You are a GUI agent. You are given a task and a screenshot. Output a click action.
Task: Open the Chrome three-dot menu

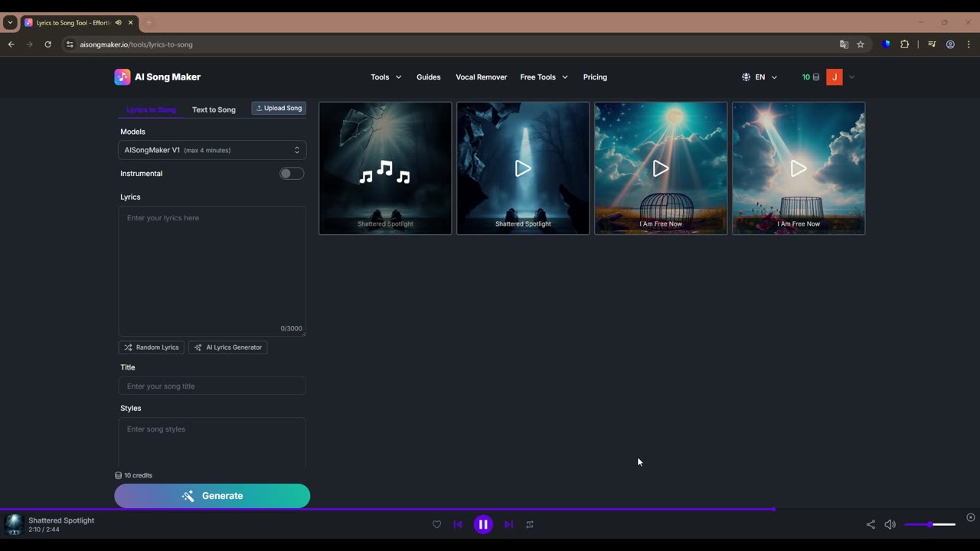click(x=969, y=44)
